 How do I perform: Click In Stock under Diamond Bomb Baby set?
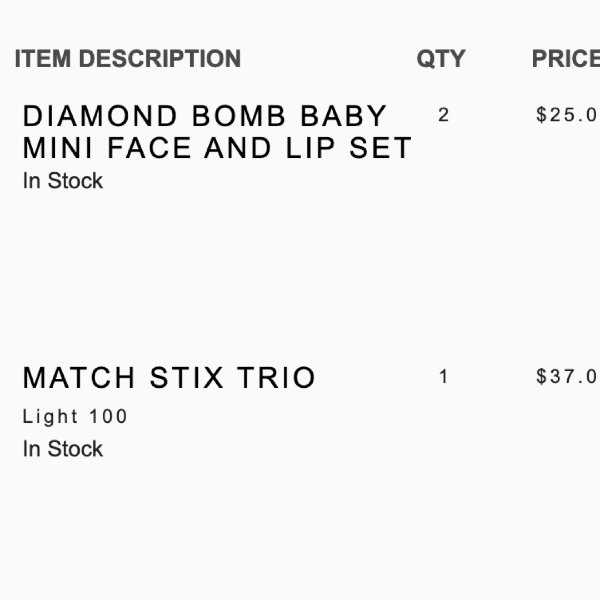[x=63, y=181]
